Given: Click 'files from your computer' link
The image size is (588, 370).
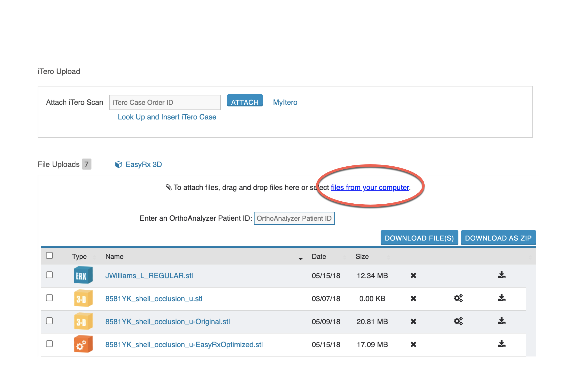Looking at the screenshot, I should (x=369, y=187).
